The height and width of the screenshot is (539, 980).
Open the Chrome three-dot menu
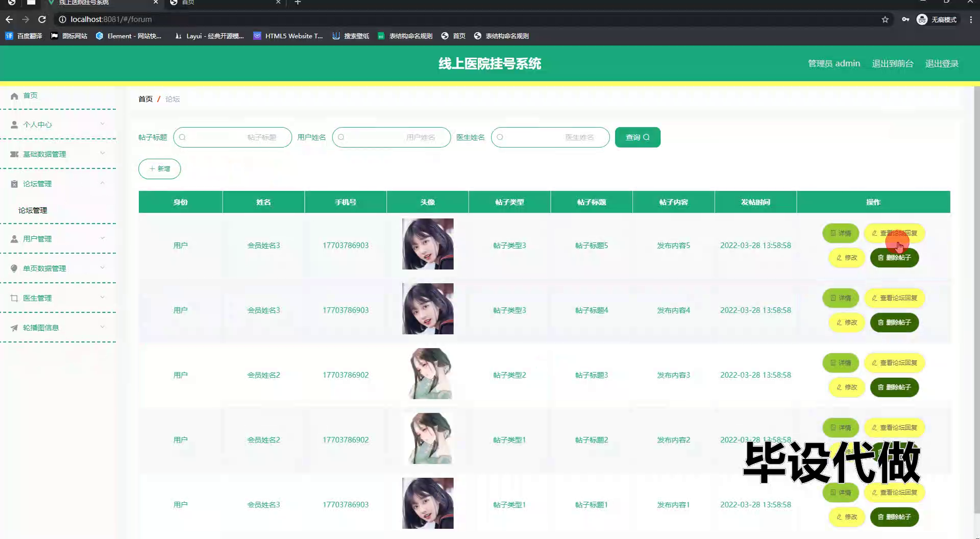click(971, 19)
